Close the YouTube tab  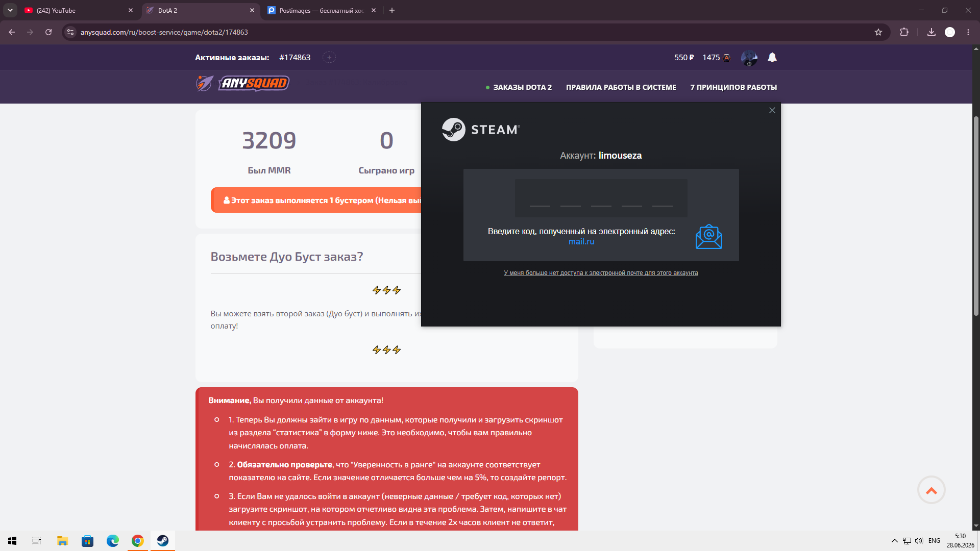(x=131, y=10)
